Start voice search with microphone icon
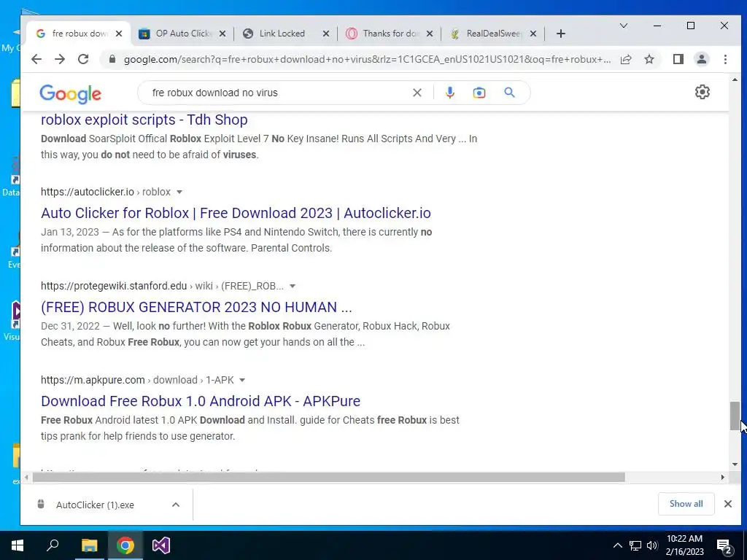The width and height of the screenshot is (747, 560). coord(449,93)
